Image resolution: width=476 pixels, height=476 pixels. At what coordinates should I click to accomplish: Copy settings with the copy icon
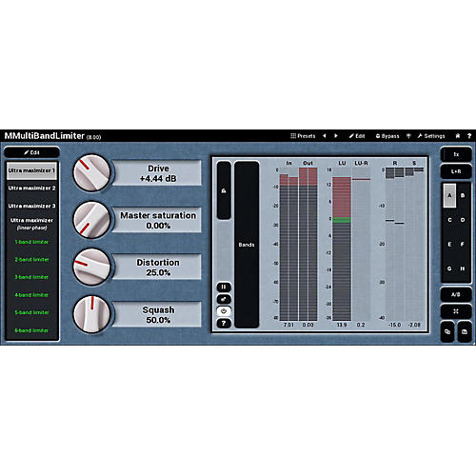click(447, 332)
